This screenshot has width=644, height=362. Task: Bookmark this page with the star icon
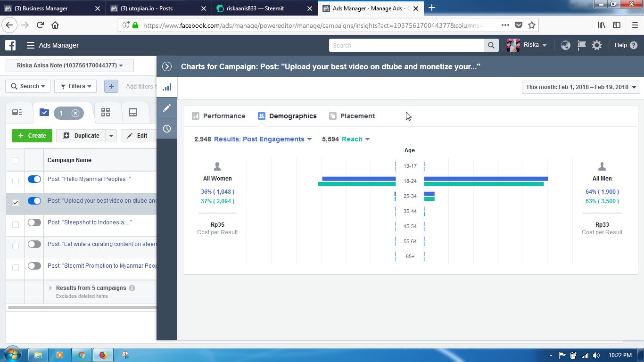[532, 25]
